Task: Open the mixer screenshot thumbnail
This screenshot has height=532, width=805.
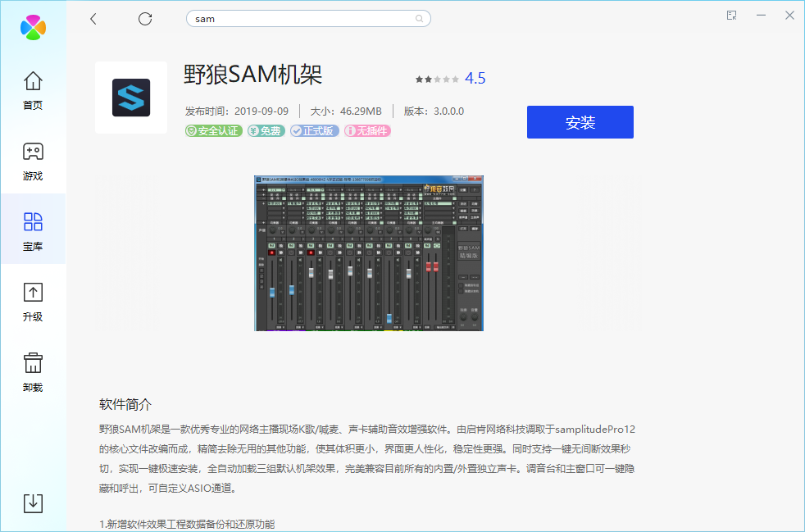Action: (369, 253)
